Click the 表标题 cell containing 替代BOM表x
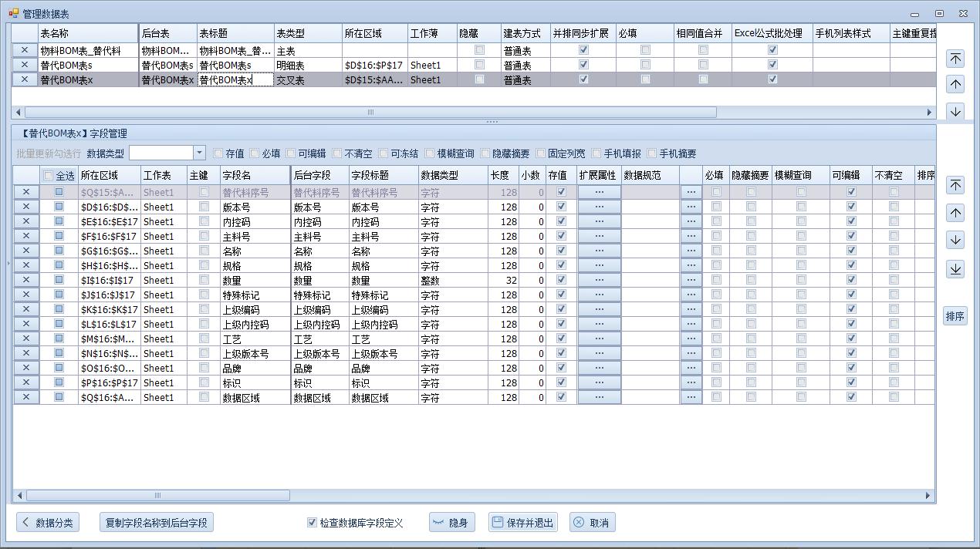The image size is (980, 549). (x=235, y=79)
